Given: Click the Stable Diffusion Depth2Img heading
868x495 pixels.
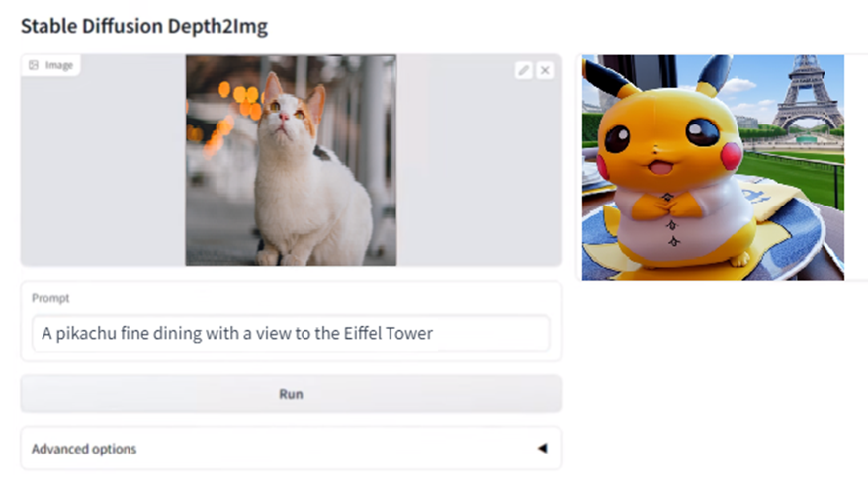Looking at the screenshot, I should tap(144, 26).
